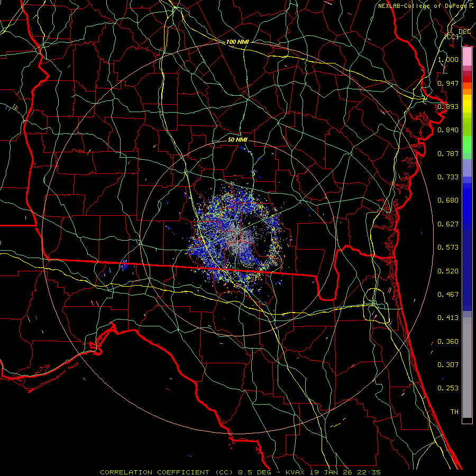The image size is (476, 476).
Task: Select the 0.307 legend value
Action: pyautogui.click(x=448, y=364)
